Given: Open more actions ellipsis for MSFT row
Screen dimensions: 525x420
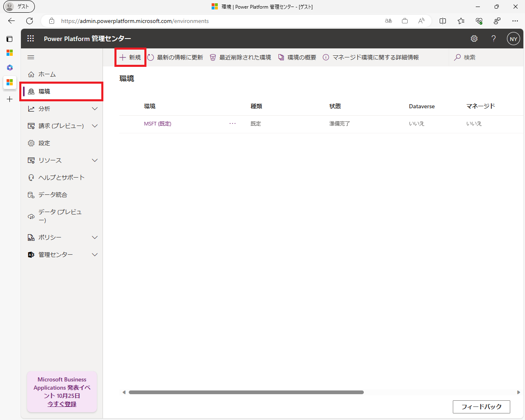Looking at the screenshot, I should (x=233, y=123).
